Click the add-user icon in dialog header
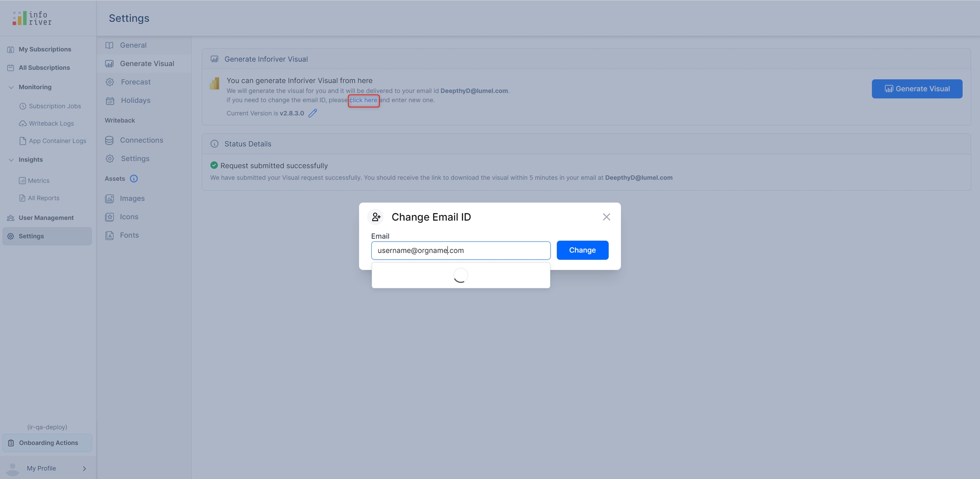980x479 pixels. point(376,217)
